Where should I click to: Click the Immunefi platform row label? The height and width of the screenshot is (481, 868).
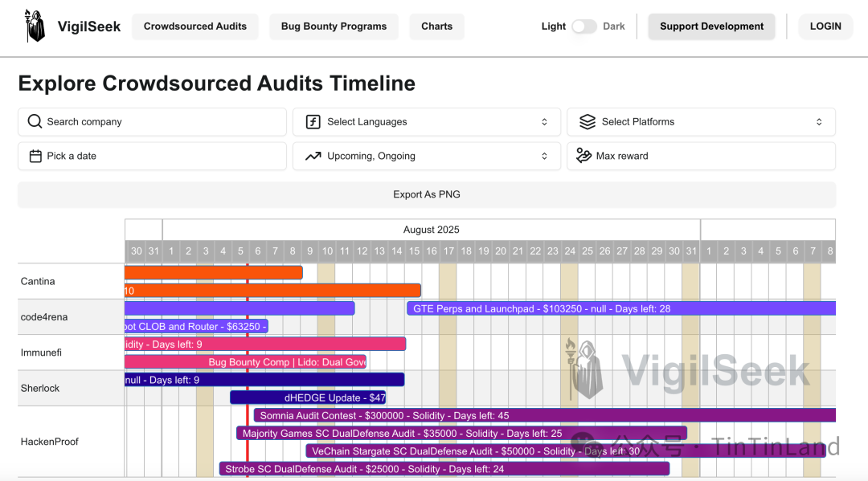click(41, 353)
